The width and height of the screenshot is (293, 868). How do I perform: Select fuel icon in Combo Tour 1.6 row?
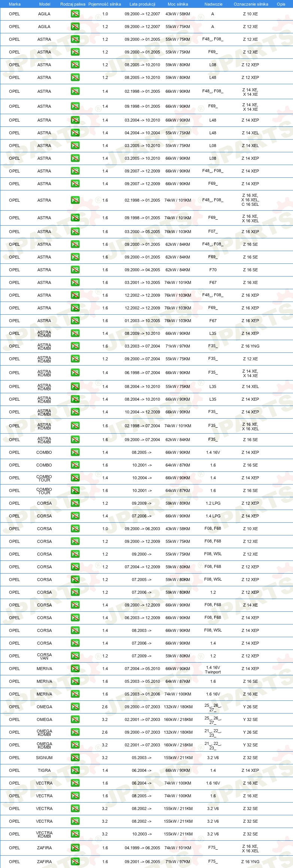pyautogui.click(x=75, y=490)
